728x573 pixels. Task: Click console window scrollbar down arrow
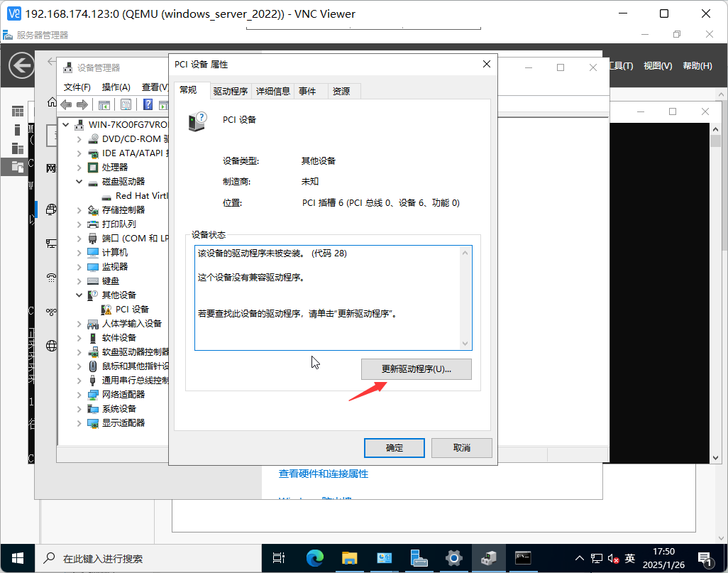click(715, 458)
